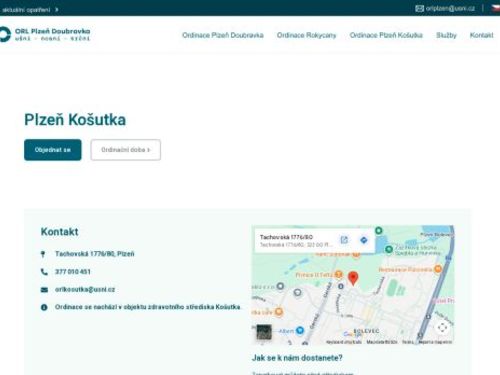Open larger map via the map card icon
Viewport: 500px width, 375px height.
[344, 240]
